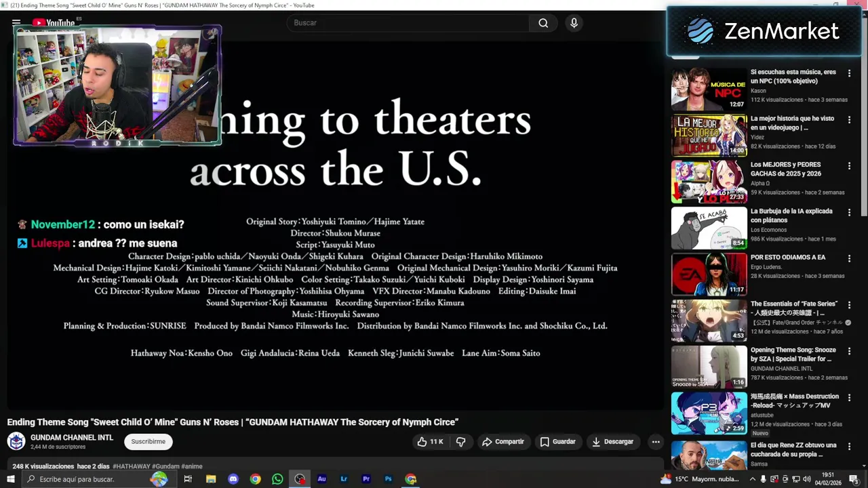Focus the Buscar search field
This screenshot has width=868, height=488.
point(408,23)
